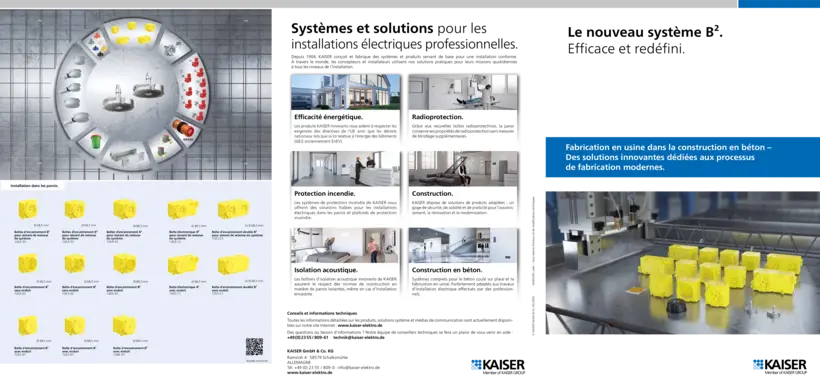Click the large factory photo of yellow boxes
This screenshot has height=387, width=820.
(682, 263)
